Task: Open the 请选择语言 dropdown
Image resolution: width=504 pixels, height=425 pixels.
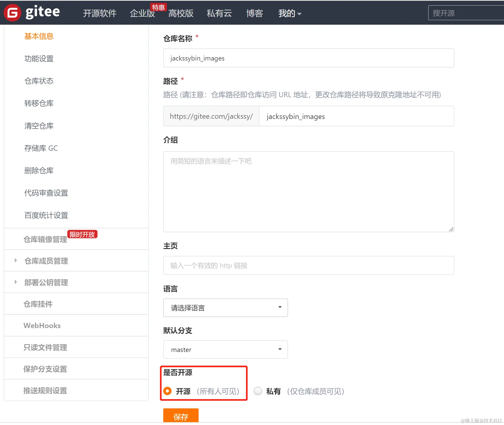Action: click(x=225, y=308)
